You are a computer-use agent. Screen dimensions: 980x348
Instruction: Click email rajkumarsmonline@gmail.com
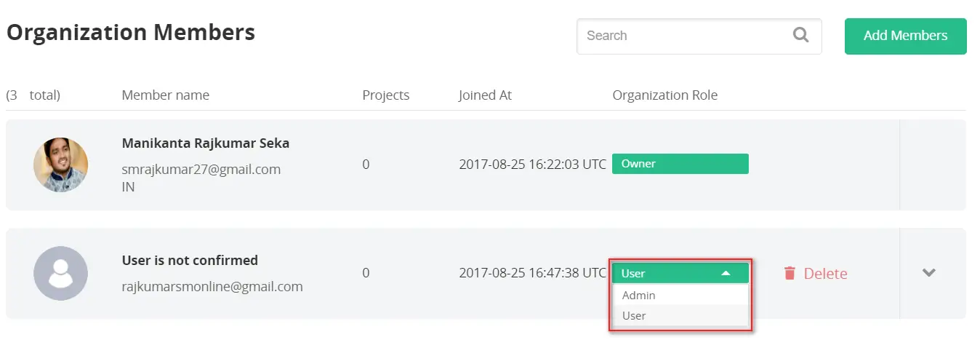pyautogui.click(x=212, y=286)
